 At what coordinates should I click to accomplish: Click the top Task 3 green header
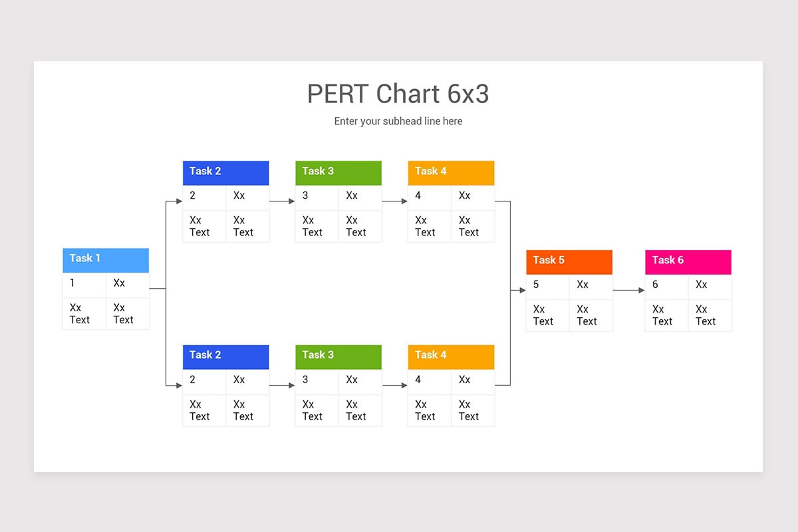pos(338,172)
